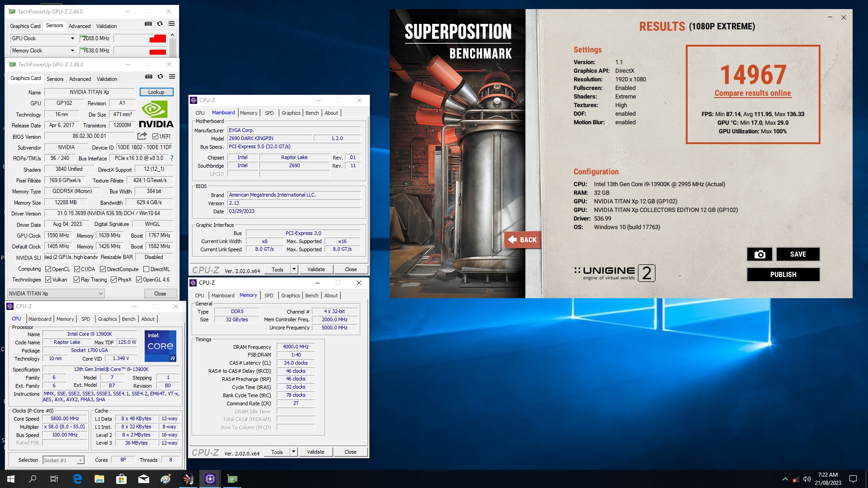This screenshot has width=868, height=488.
Task: Open the Memory Clock sensor dropdown
Action: (72, 51)
